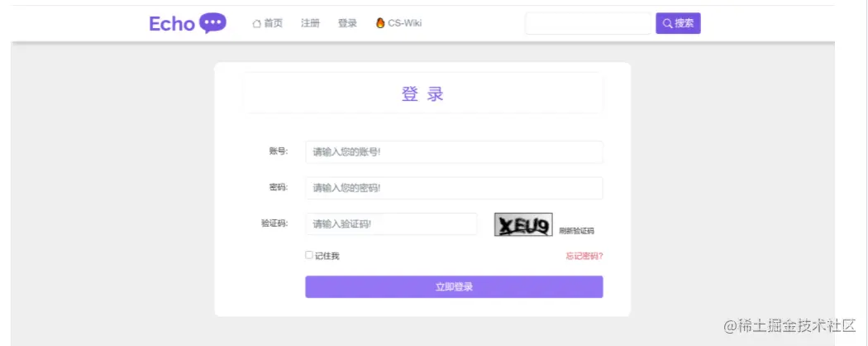Focus the 密码 password input field
Screen dimensions: 868x346
tap(454, 188)
